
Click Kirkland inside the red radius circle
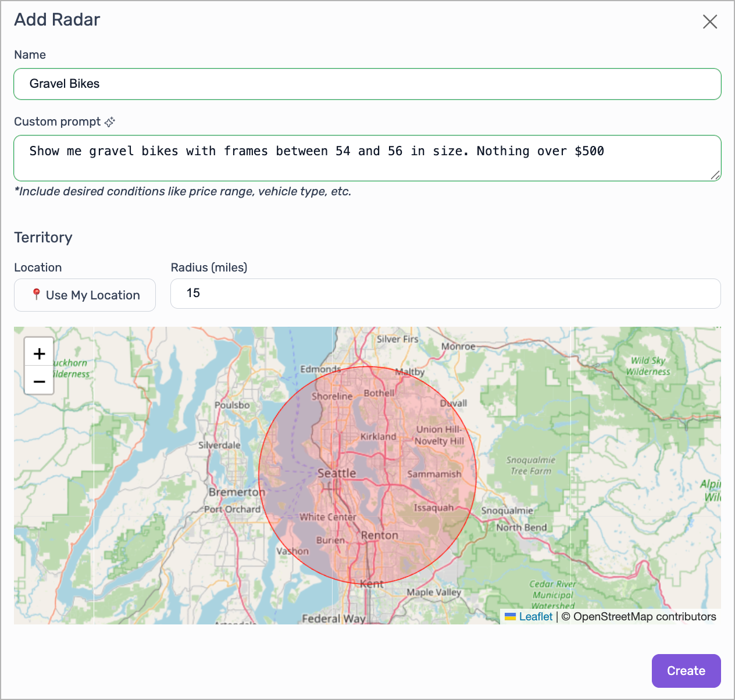coord(378,436)
